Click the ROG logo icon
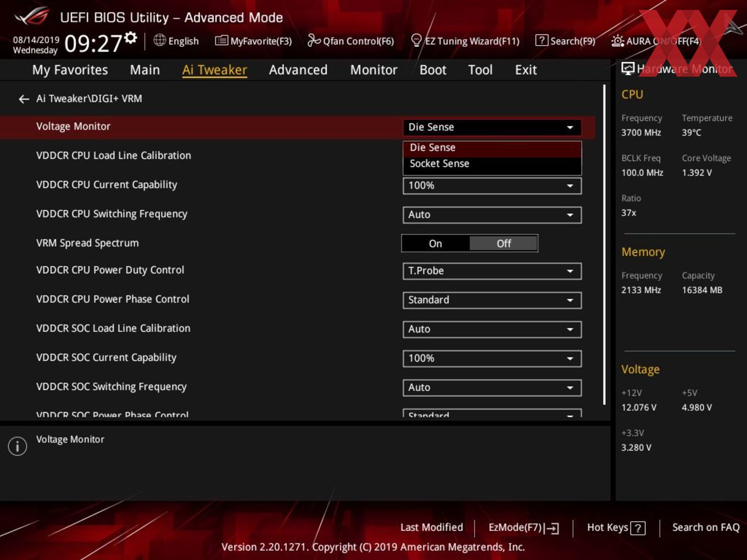Screen dimensions: 747x560 click(32, 16)
